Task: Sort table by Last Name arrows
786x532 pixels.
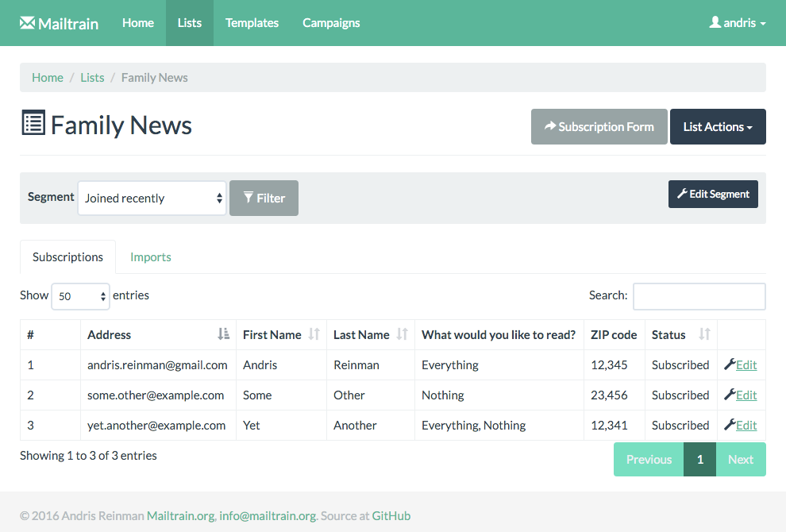Action: click(402, 334)
